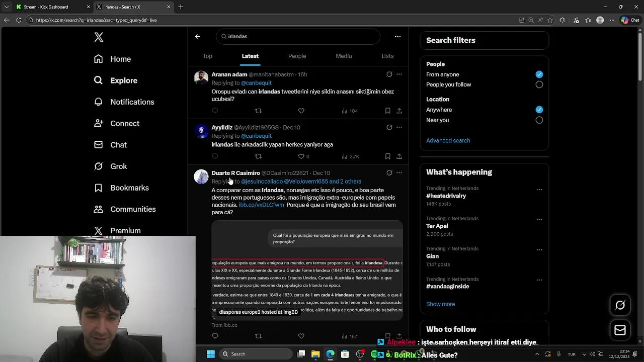Open more menu on Duarte R Casimiro post
The image size is (644, 362).
click(399, 173)
